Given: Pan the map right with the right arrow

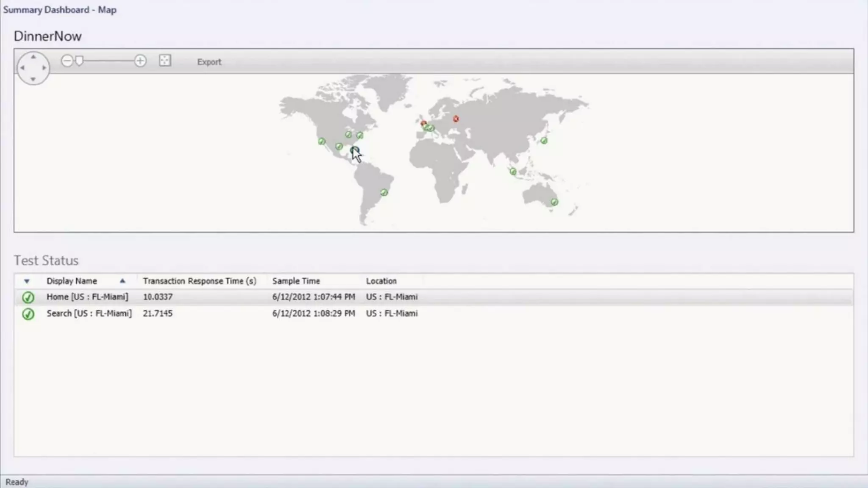Looking at the screenshot, I should 44,68.
